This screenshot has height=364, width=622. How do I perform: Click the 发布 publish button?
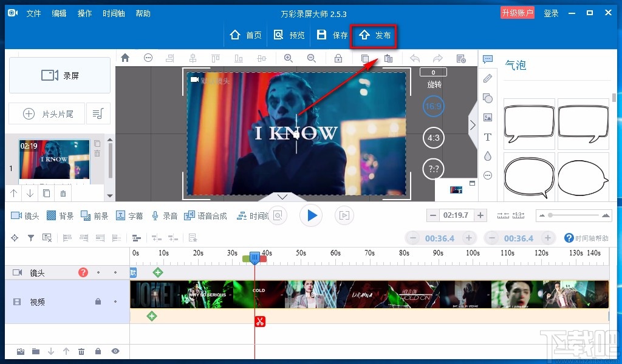[374, 35]
